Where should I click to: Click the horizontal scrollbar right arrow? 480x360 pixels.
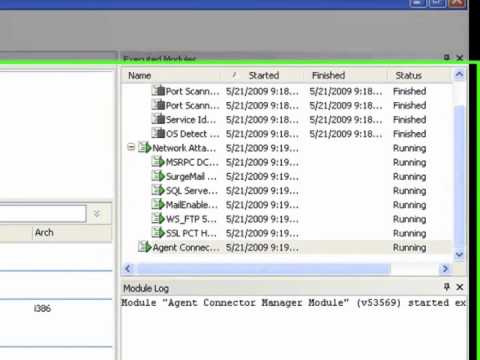pyautogui.click(x=445, y=268)
